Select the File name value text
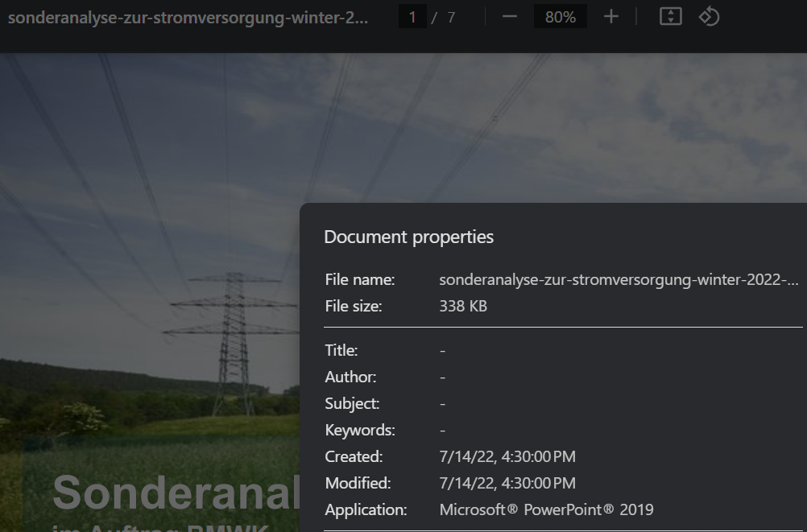 (x=619, y=280)
